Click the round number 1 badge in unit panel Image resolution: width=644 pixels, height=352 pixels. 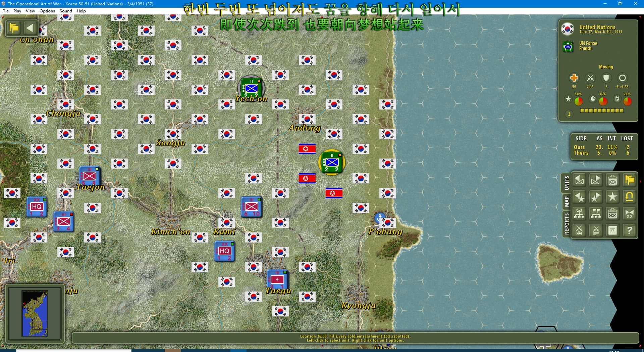click(569, 114)
